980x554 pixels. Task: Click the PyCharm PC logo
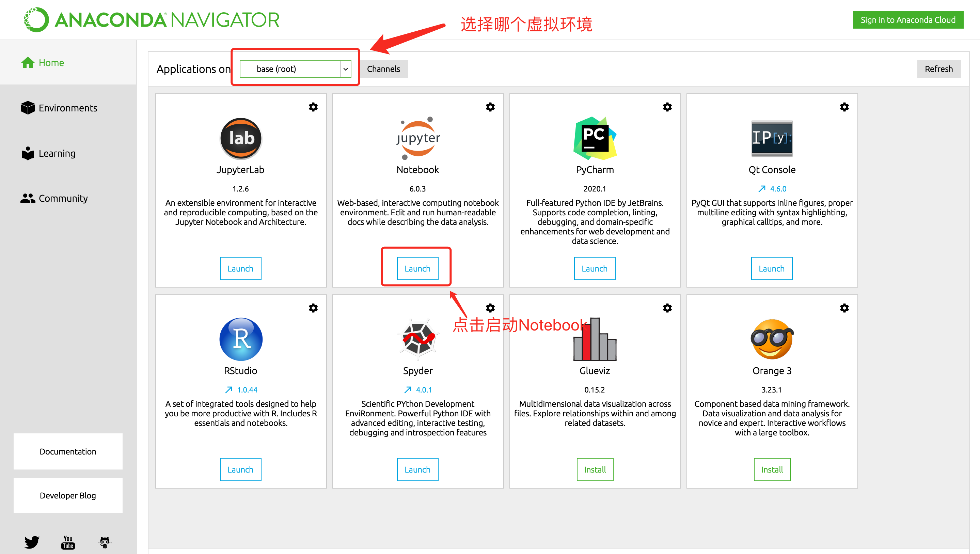595,138
